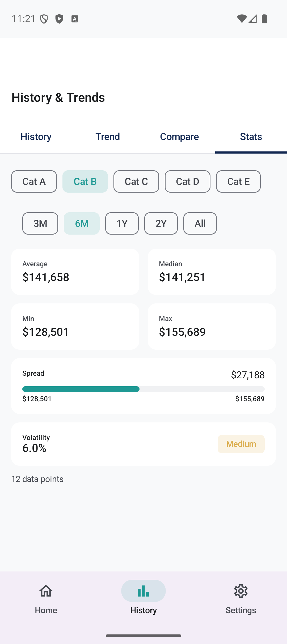The image size is (287, 644).
Task: Tap the battery icon in status bar
Action: pos(264,19)
